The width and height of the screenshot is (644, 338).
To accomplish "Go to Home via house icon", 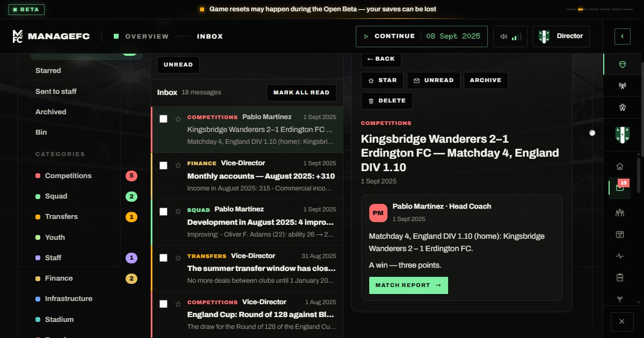I will [x=620, y=166].
